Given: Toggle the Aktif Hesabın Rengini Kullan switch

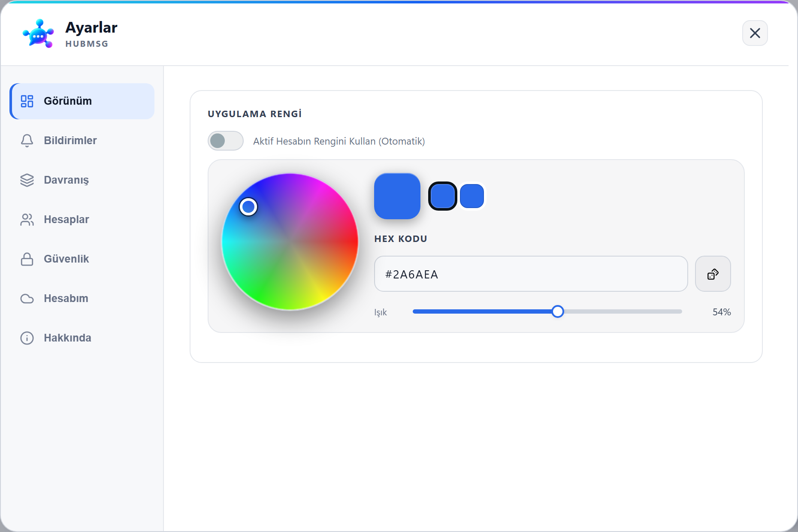Looking at the screenshot, I should (x=226, y=141).
